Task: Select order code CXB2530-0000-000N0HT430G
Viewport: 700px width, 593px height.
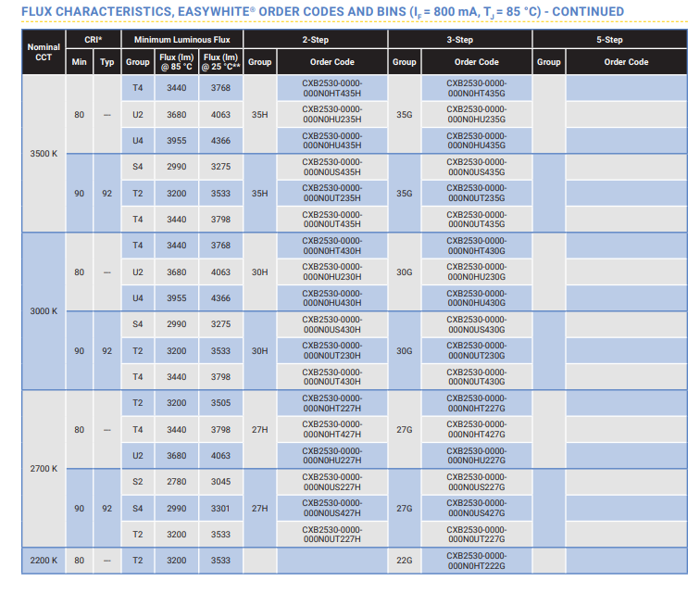Action: [x=477, y=246]
